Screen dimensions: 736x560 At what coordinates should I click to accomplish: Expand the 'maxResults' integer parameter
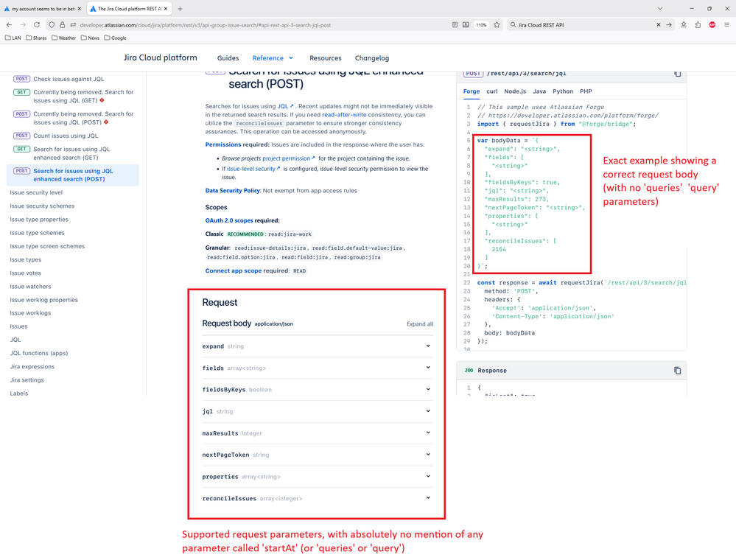click(x=318, y=433)
